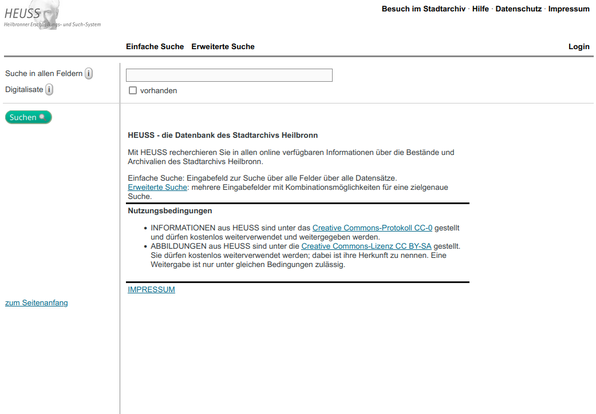596x414 pixels.
Task: Click the Digitalisate label
Action: tap(24, 90)
